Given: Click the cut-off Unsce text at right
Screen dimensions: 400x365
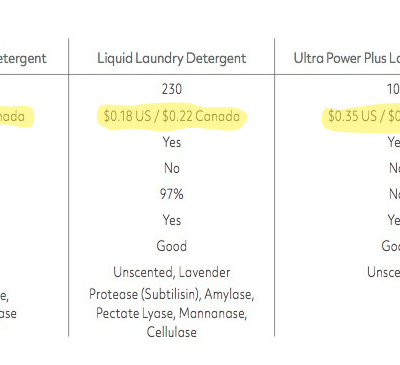Looking at the screenshot, I should (383, 272).
